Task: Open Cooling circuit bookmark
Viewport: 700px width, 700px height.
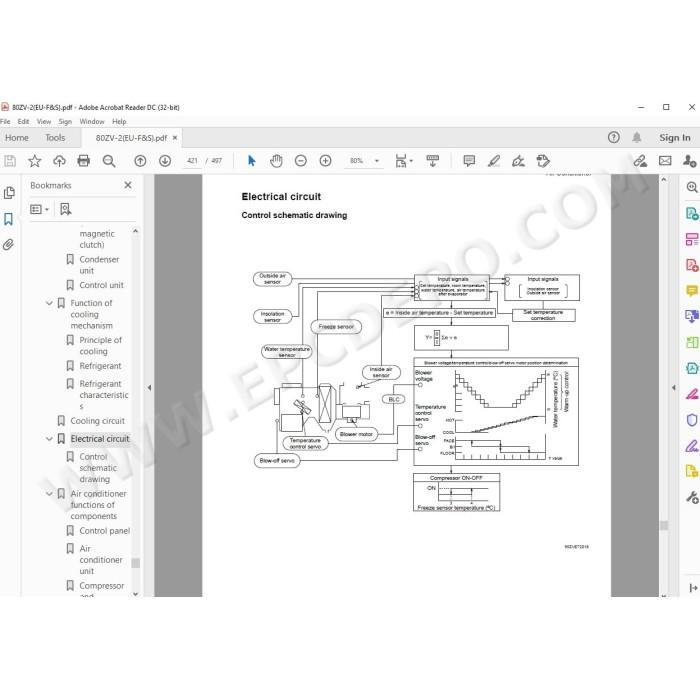Action: click(x=97, y=421)
